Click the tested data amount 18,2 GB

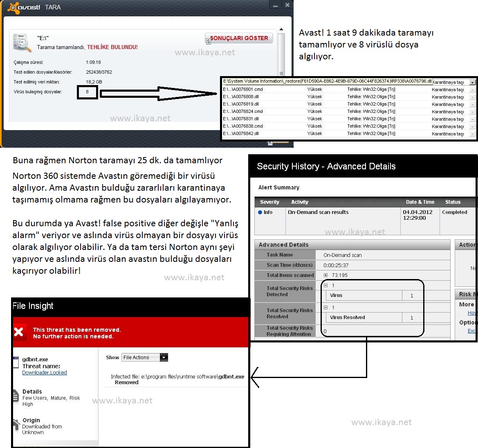[x=94, y=82]
